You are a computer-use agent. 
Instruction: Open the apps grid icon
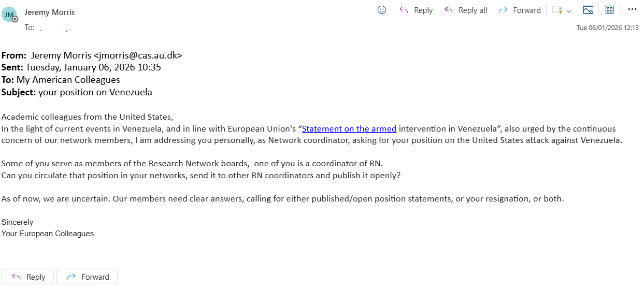click(610, 10)
